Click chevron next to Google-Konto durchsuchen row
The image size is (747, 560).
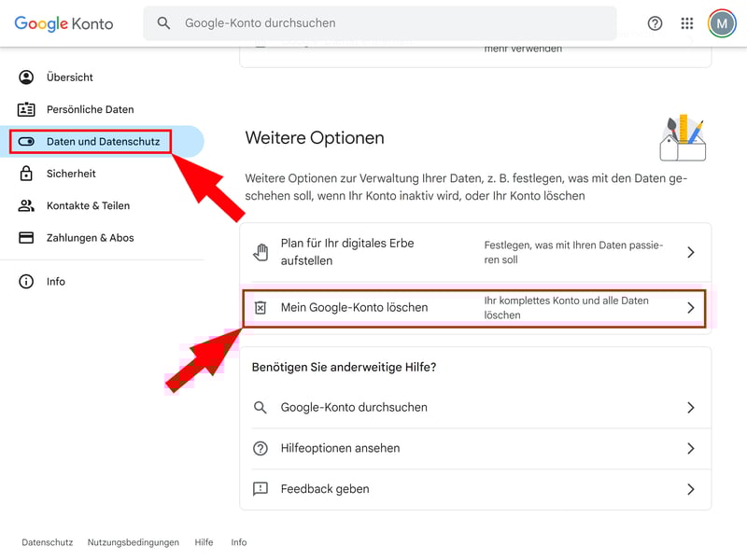coord(691,407)
